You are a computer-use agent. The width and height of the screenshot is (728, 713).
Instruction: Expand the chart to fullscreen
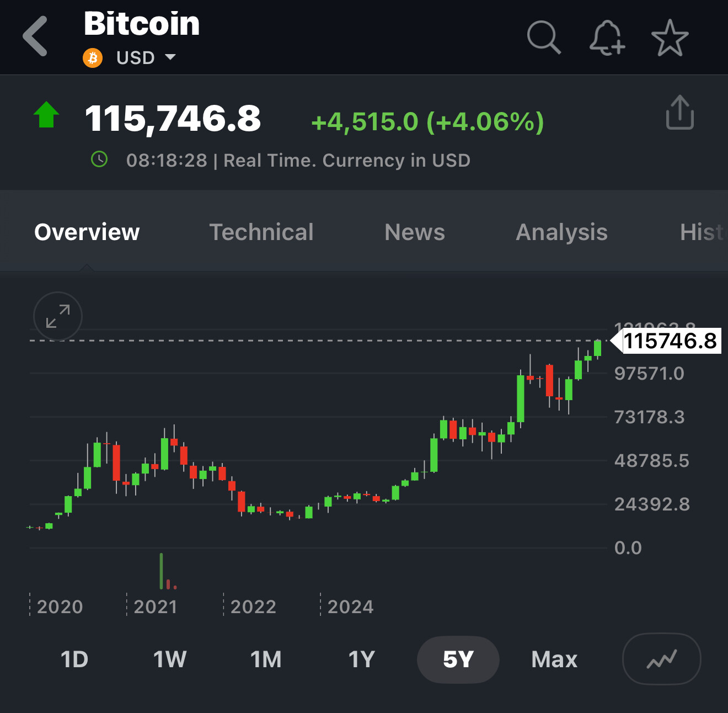point(58,316)
